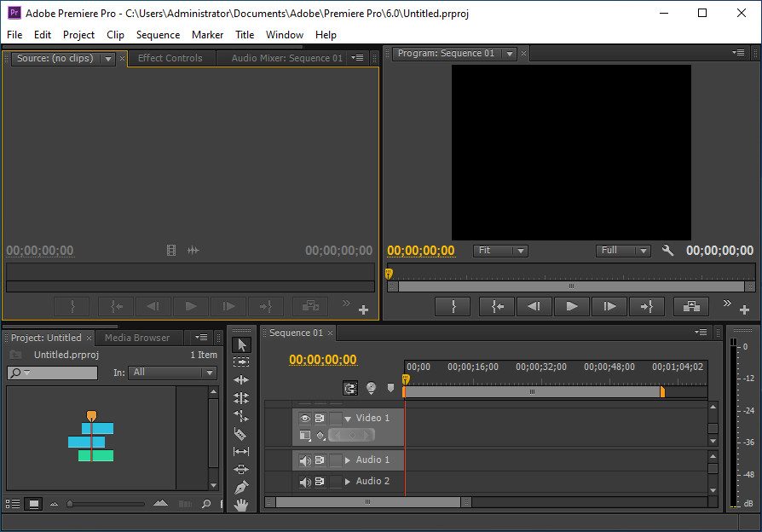Image resolution: width=762 pixels, height=532 pixels.
Task: Toggle Video 1 sync lock
Action: tap(320, 419)
